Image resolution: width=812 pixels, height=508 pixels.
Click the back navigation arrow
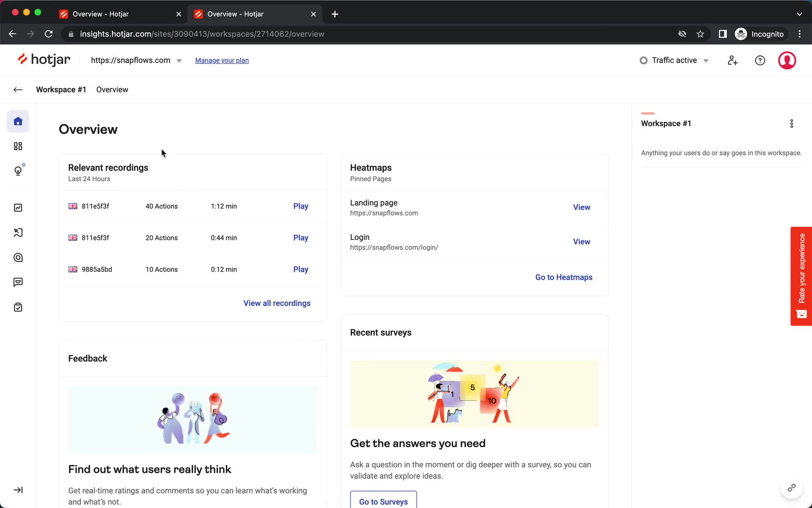(18, 89)
